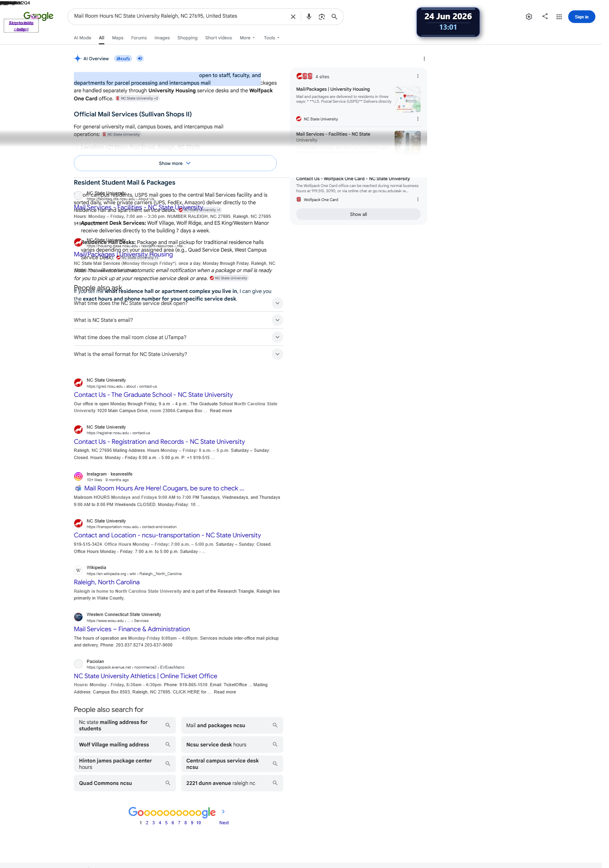
Task: Click search icon on "Ncsu service desk hours" chip
Action: click(x=275, y=744)
